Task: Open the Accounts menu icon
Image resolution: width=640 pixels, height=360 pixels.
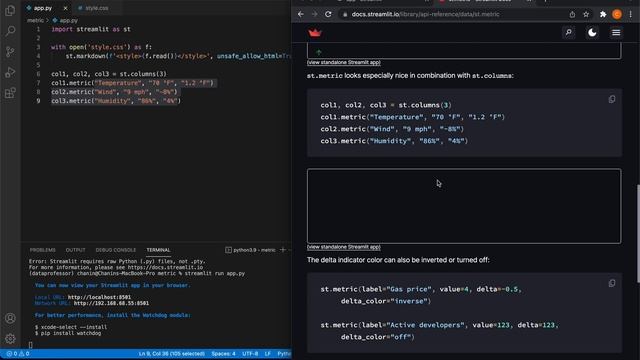Action: point(10,318)
